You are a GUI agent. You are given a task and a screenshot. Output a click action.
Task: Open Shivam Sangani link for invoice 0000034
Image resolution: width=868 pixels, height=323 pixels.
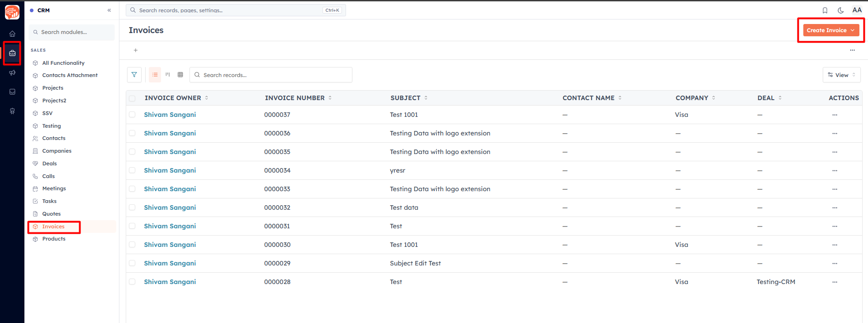170,170
